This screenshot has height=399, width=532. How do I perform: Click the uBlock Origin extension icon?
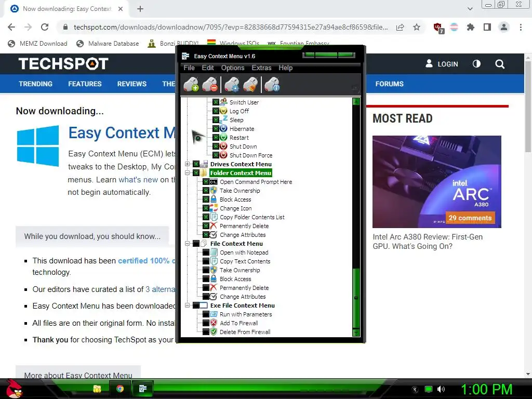coord(438,28)
